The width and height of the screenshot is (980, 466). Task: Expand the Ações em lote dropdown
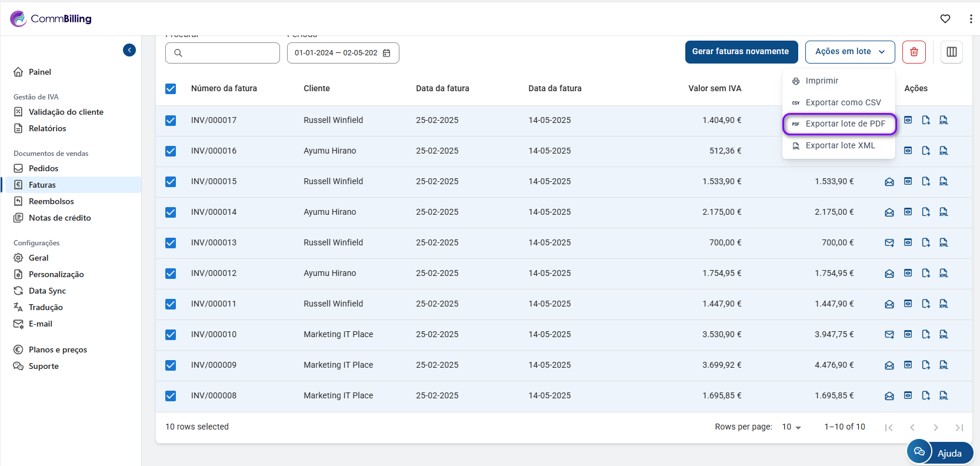point(849,52)
